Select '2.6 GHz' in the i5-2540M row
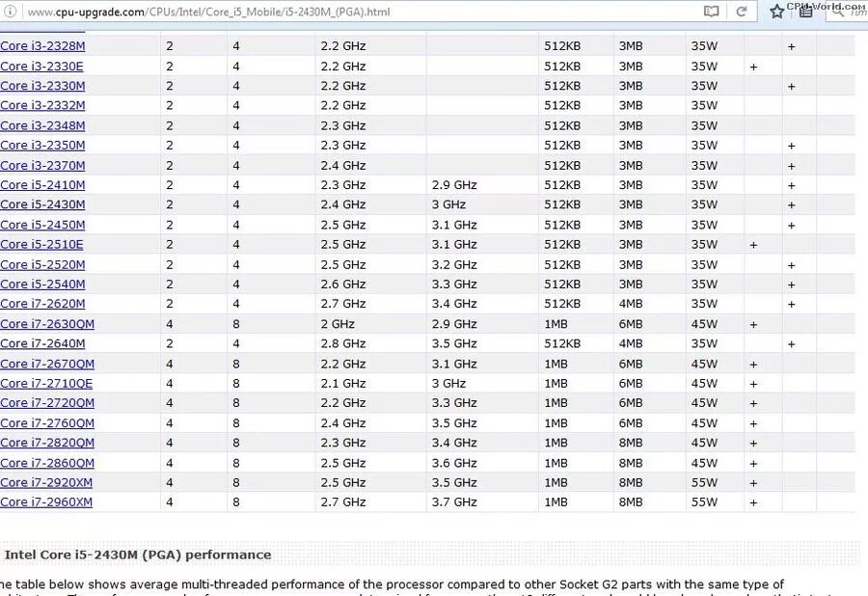 click(343, 284)
